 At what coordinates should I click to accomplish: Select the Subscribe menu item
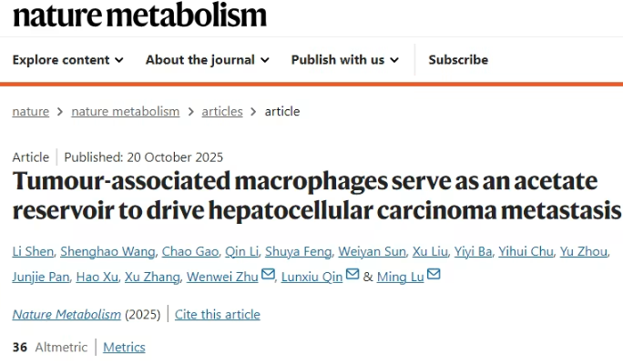pos(458,60)
